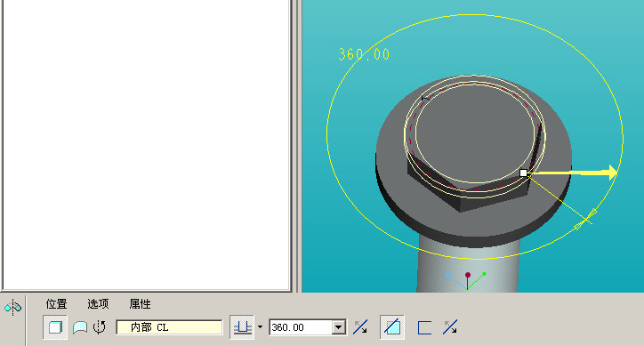
Task: Select the thicken sketch icon
Action: (424, 327)
